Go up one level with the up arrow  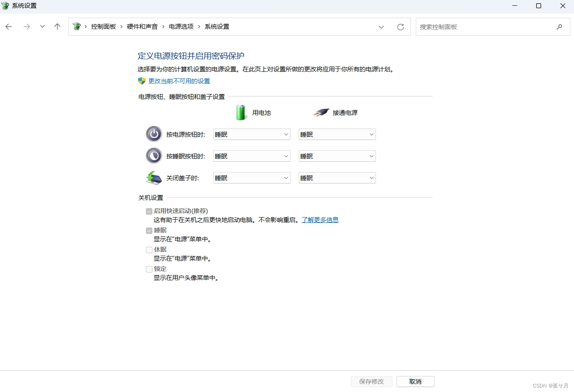pyautogui.click(x=57, y=27)
